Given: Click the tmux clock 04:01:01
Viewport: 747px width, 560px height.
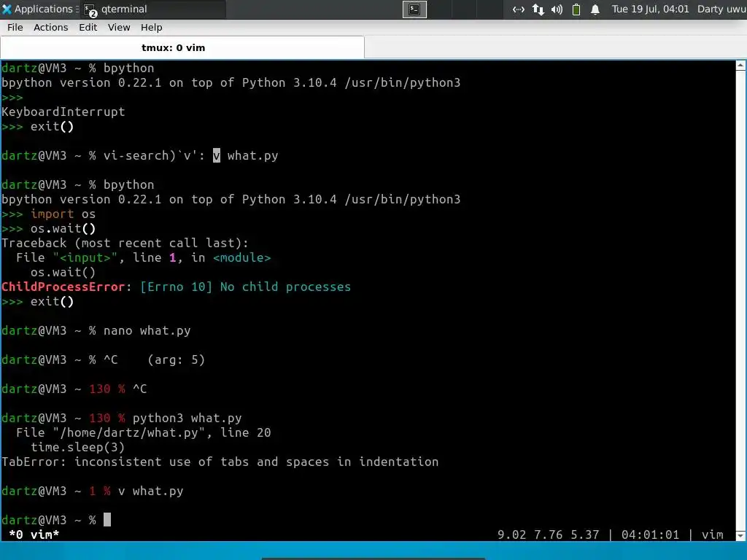Looking at the screenshot, I should [650, 534].
